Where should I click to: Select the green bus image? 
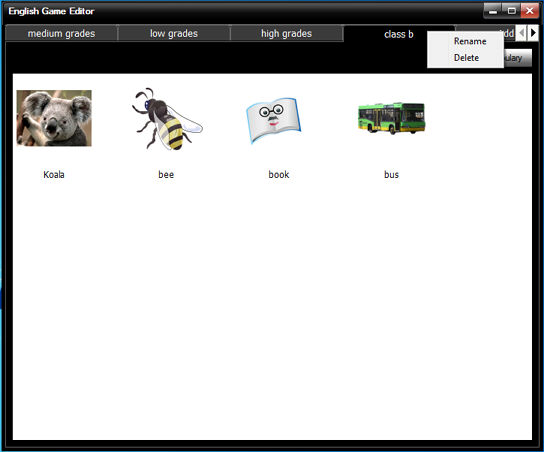[x=391, y=118]
